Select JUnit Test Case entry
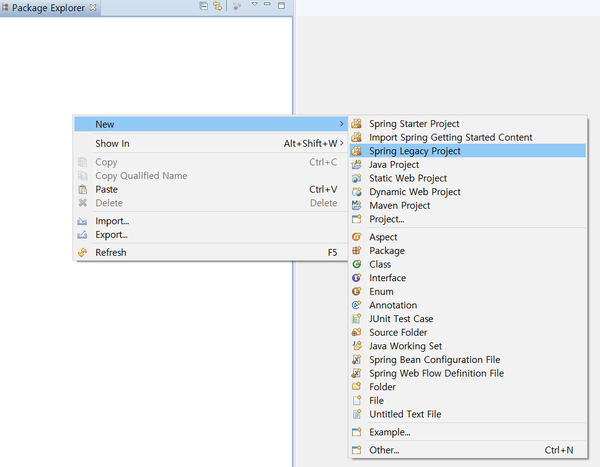The image size is (600, 467). click(468, 318)
